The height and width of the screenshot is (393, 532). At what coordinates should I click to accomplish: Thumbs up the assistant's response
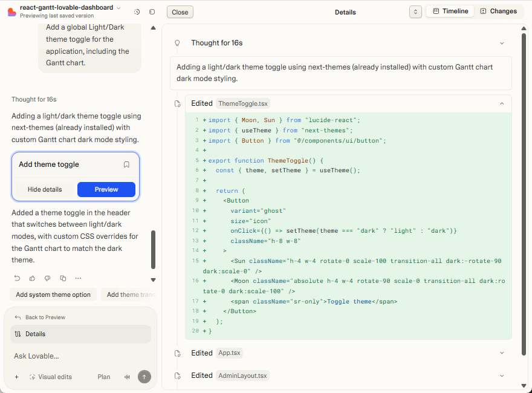(x=32, y=278)
